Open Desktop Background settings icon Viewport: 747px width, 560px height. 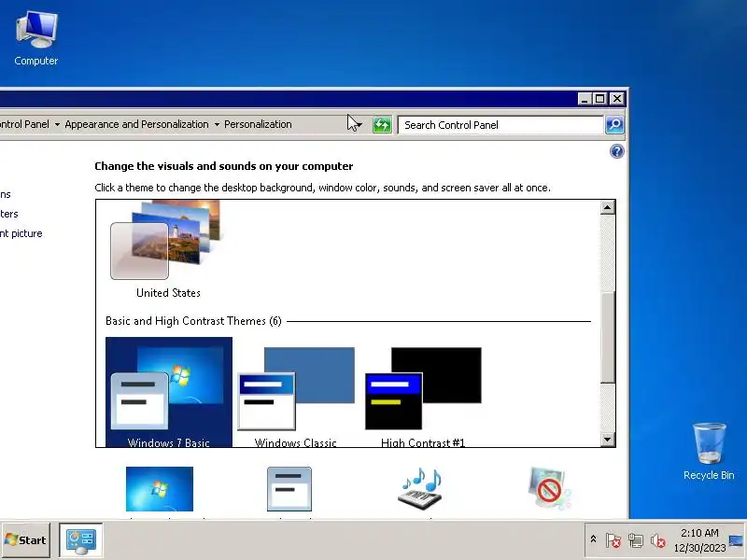point(160,488)
